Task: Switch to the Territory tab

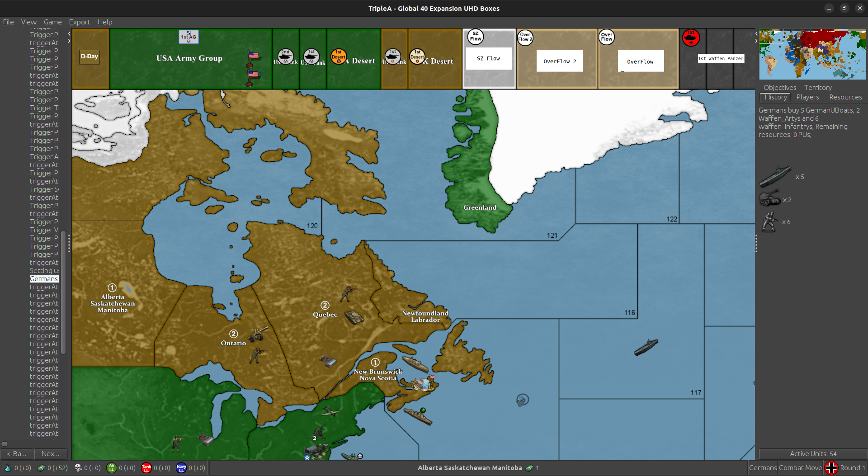Action: pyautogui.click(x=818, y=88)
